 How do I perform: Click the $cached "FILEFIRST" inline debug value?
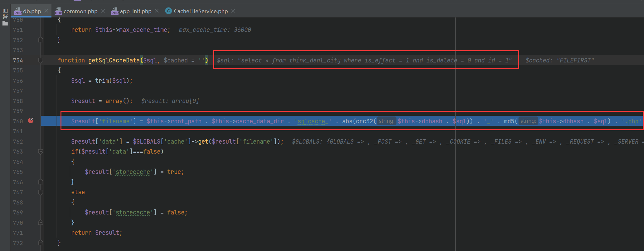(559, 60)
